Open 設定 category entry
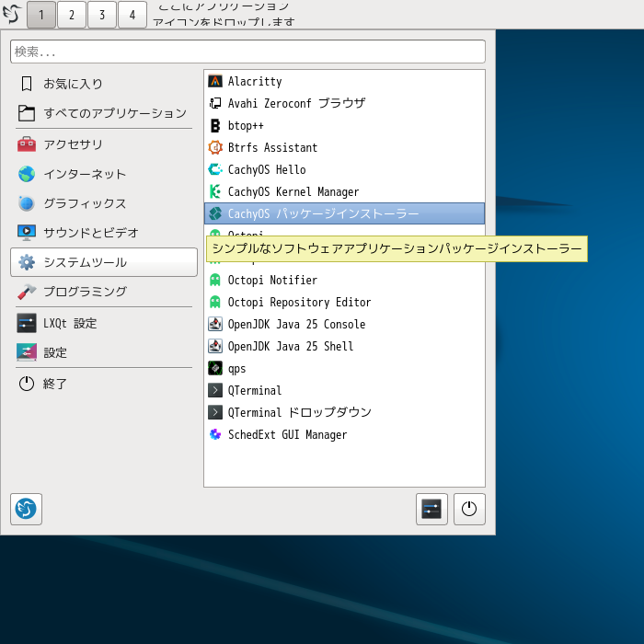This screenshot has height=644, width=644. point(104,352)
